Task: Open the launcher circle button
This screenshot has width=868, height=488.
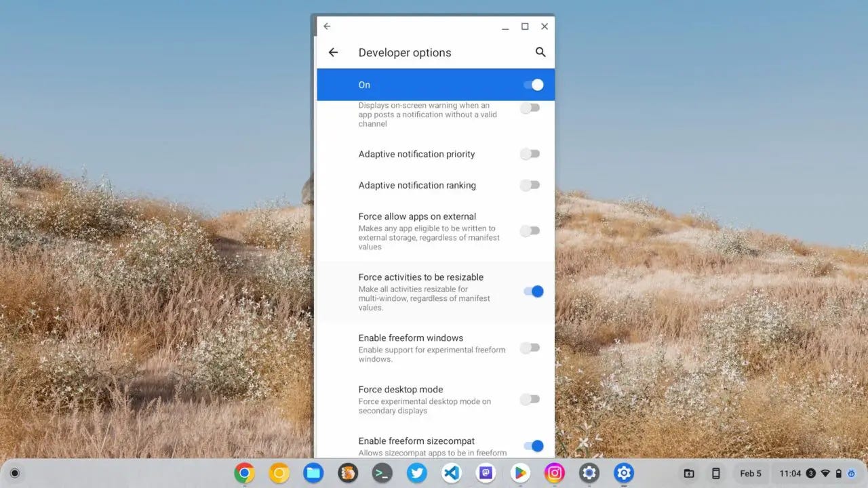Action: tap(15, 473)
